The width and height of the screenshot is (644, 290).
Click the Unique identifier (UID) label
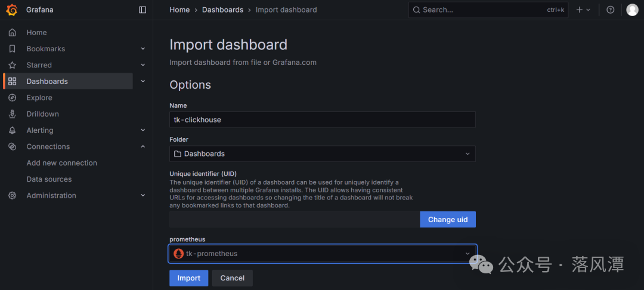pos(203,173)
